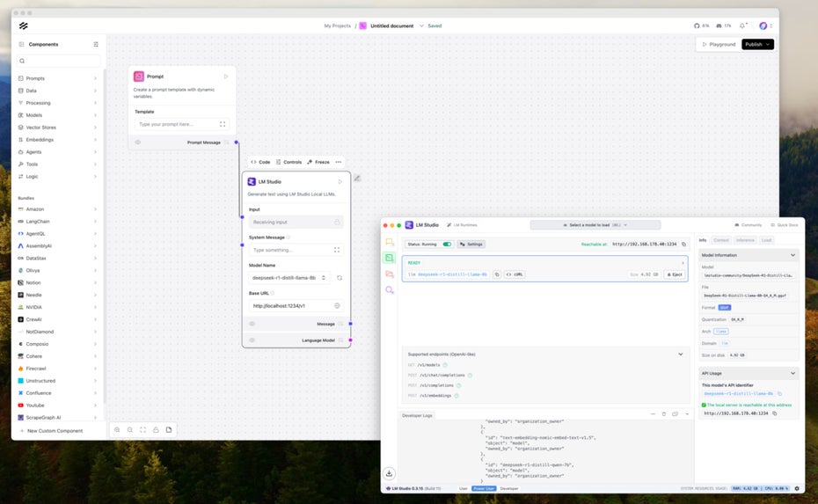This screenshot has height=504, width=818.
Task: Open the Langflow Playground
Action: click(x=719, y=44)
